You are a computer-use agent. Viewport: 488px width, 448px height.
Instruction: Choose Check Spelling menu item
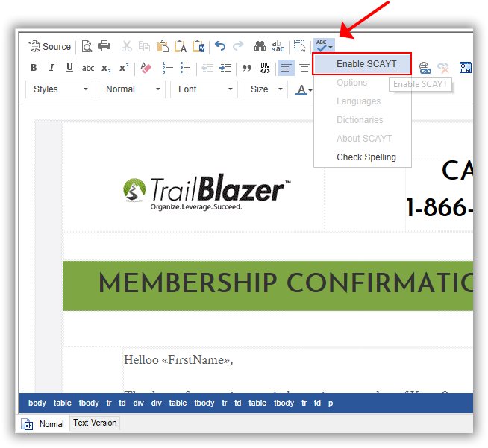[x=366, y=157]
